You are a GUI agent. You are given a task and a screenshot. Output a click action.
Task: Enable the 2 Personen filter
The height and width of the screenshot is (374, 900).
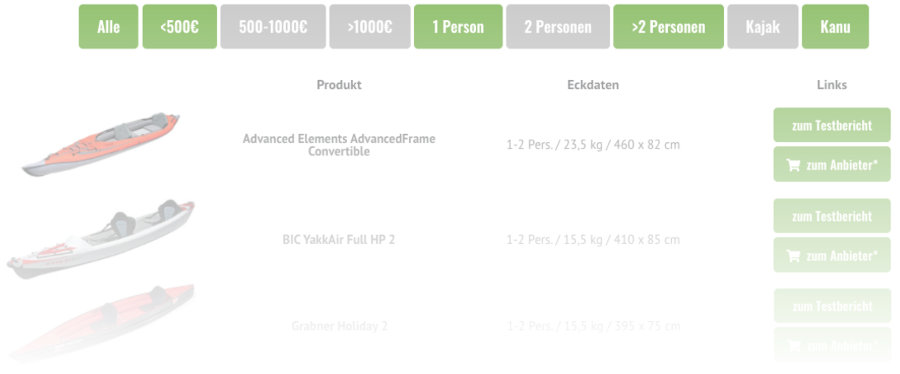point(557,26)
